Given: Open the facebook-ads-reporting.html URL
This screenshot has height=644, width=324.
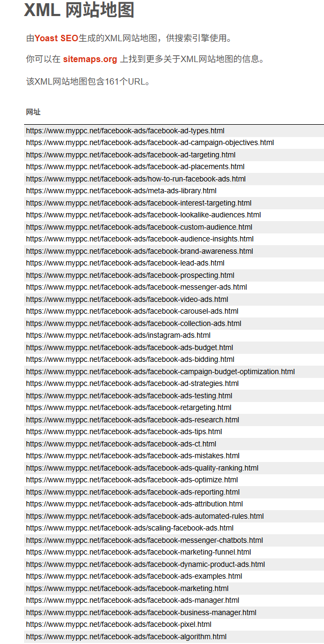Looking at the screenshot, I should (x=133, y=492).
